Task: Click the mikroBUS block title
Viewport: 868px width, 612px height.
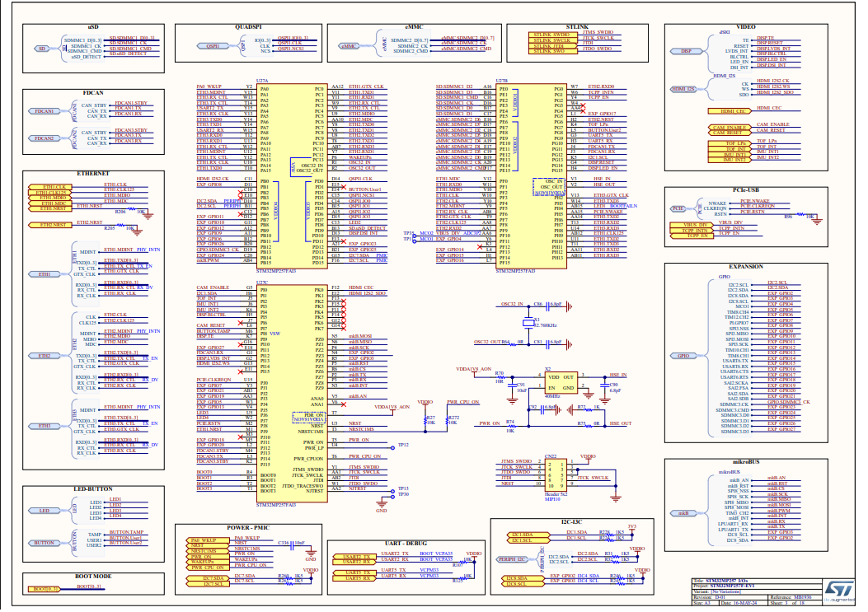Action: point(746,461)
